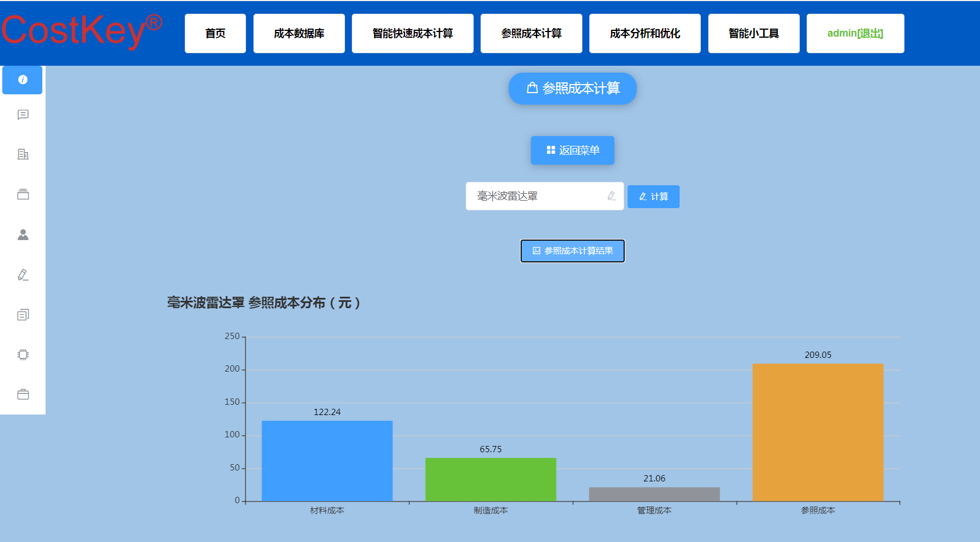This screenshot has height=542, width=980.
Task: Open 成本分析和优化 menu
Action: (x=645, y=33)
